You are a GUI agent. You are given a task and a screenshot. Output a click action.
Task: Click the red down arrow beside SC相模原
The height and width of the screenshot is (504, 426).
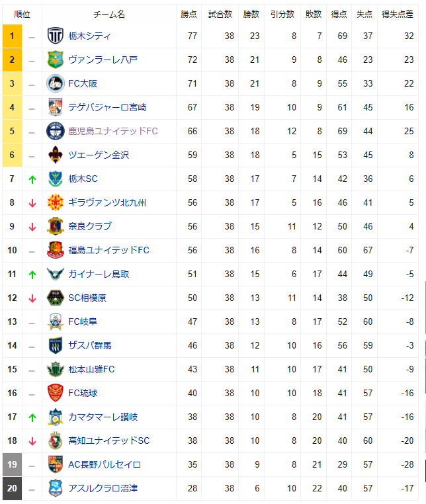click(32, 298)
